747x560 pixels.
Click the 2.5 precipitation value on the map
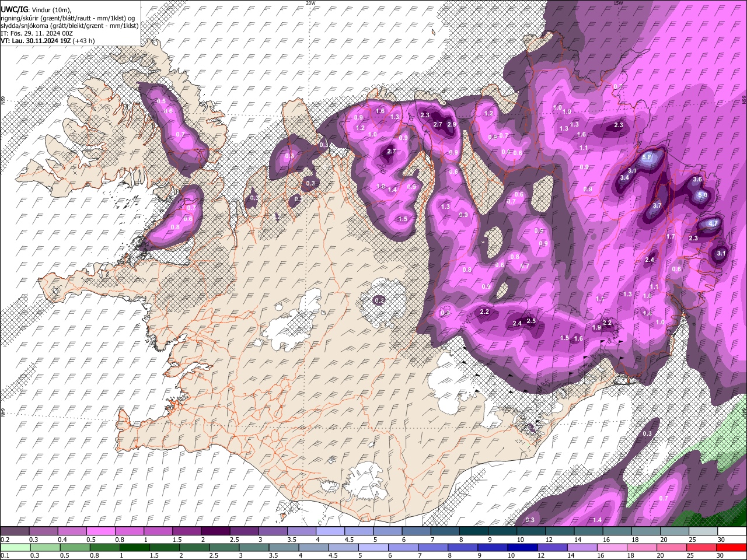click(x=531, y=321)
